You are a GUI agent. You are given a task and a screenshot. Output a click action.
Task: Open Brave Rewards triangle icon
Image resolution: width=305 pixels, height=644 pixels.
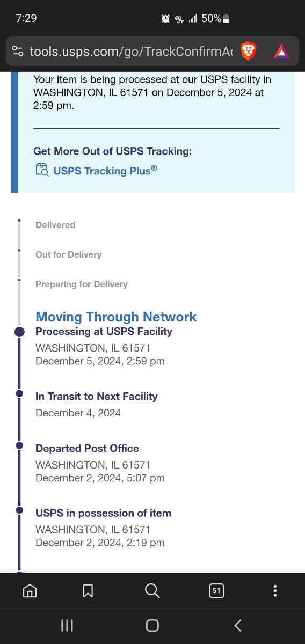(x=281, y=52)
